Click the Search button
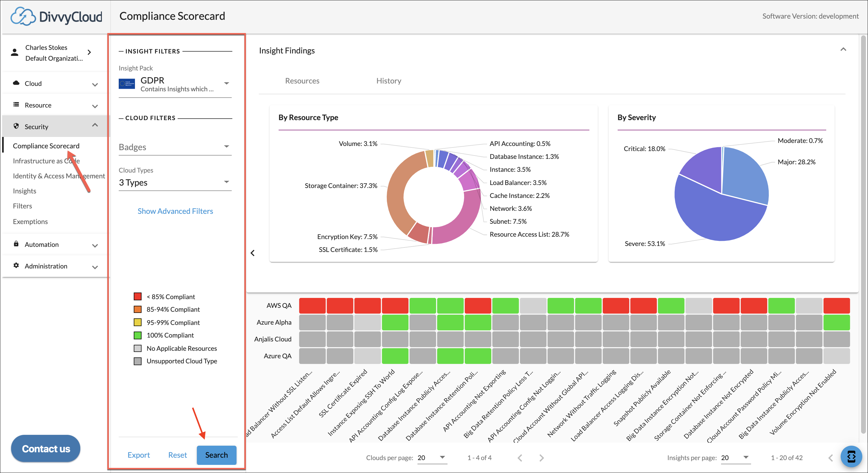This screenshot has height=473, width=868. pos(216,455)
